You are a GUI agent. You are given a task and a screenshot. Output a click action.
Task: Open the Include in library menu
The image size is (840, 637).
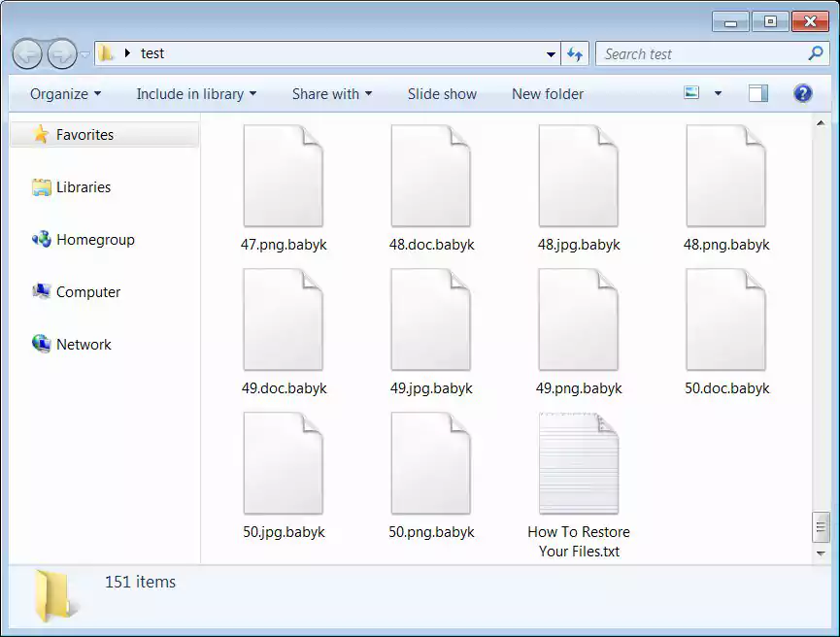point(196,94)
